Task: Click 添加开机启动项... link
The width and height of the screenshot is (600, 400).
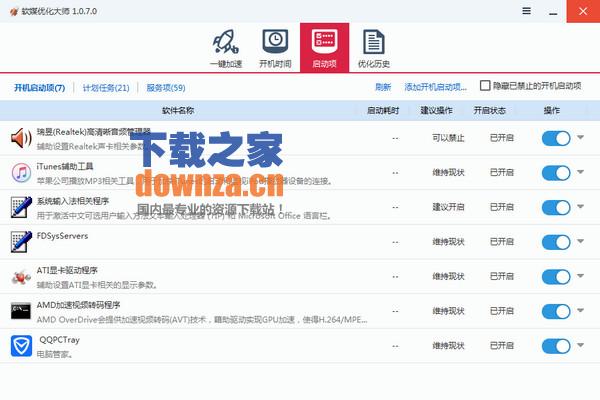Action: (x=435, y=87)
